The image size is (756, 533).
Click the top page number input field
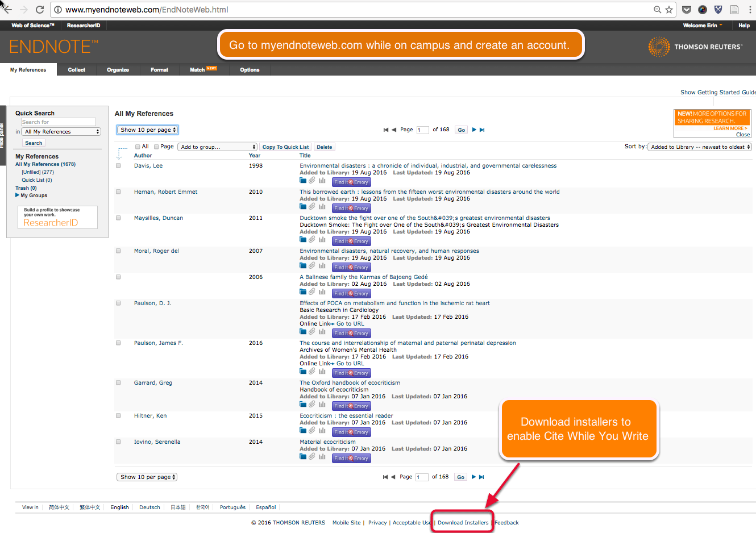click(422, 130)
